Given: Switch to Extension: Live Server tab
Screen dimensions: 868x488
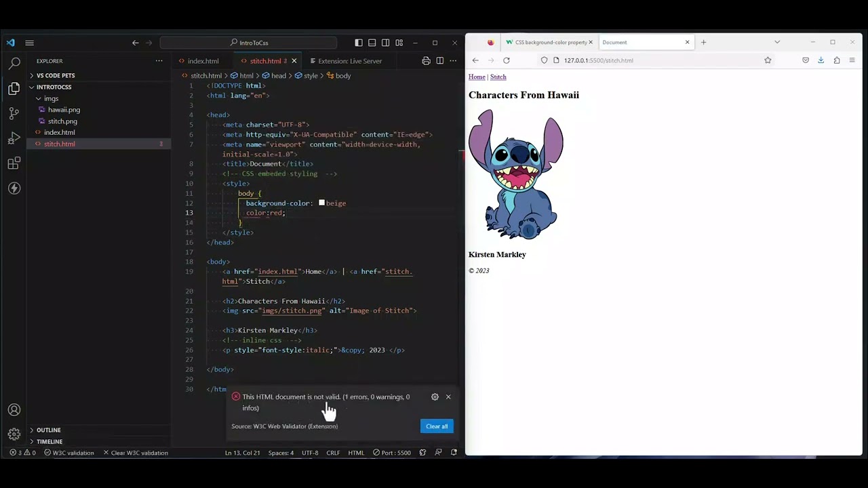Looking at the screenshot, I should pyautogui.click(x=350, y=61).
